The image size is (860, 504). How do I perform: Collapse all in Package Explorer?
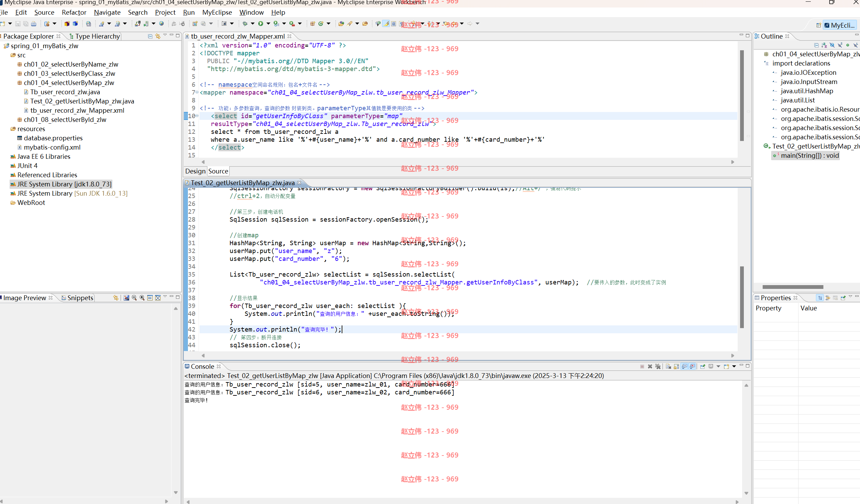click(150, 36)
